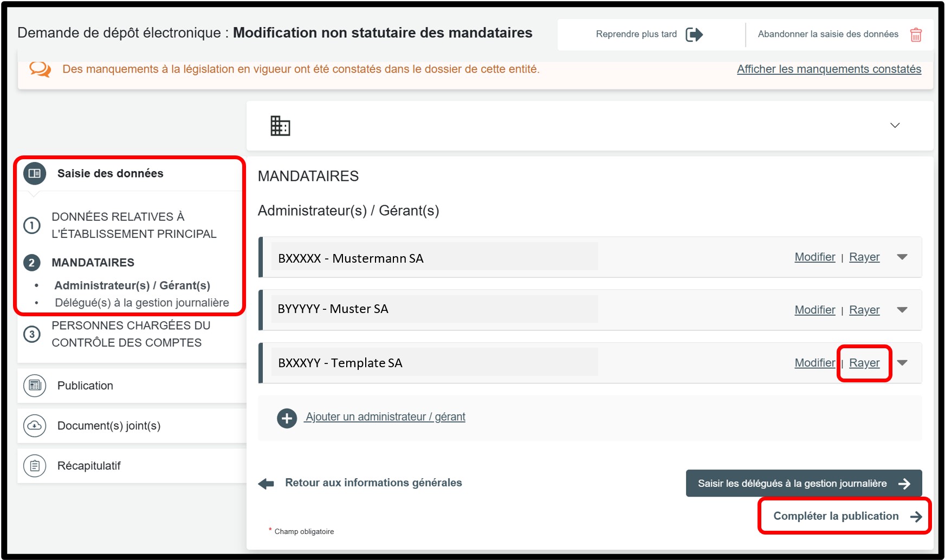The image size is (945, 560).
Task: Click the trash icon to abandon data entry
Action: pos(916,35)
